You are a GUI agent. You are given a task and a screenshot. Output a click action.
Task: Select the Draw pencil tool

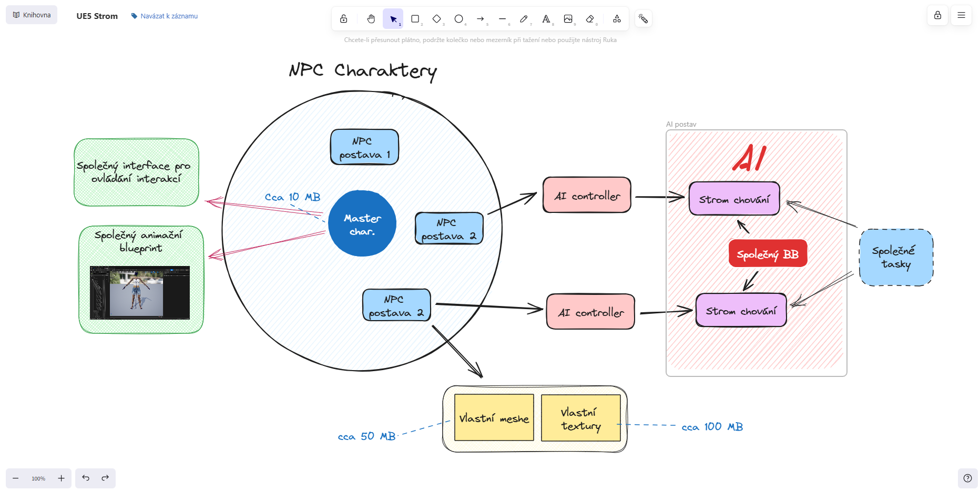524,19
